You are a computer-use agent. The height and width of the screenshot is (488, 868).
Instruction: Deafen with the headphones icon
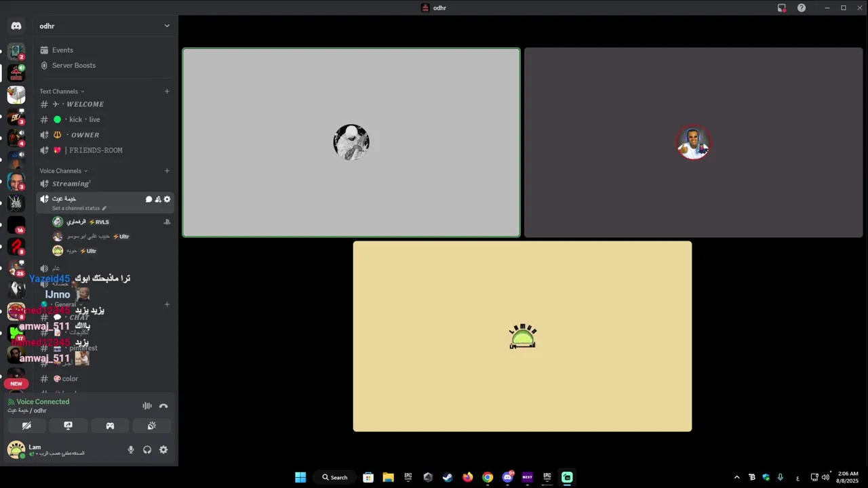pos(147,449)
